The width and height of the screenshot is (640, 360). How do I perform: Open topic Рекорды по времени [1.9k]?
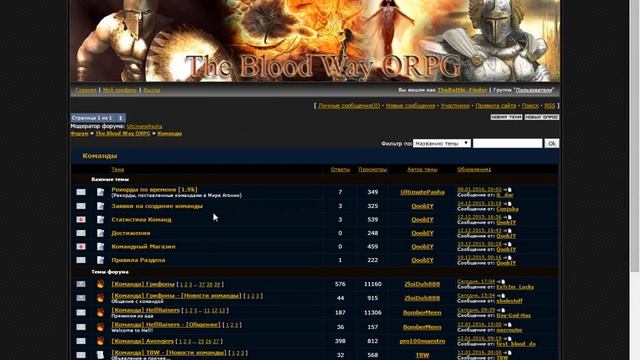tap(154, 189)
